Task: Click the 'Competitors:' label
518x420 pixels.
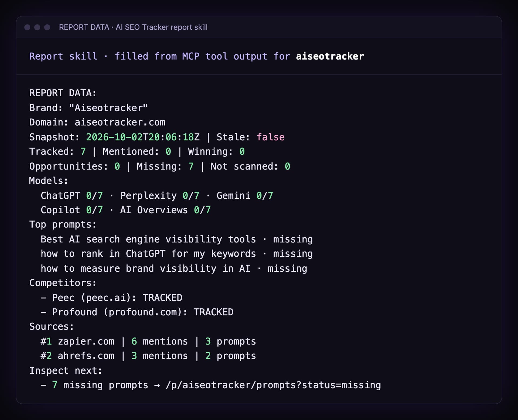Action: [63, 283]
